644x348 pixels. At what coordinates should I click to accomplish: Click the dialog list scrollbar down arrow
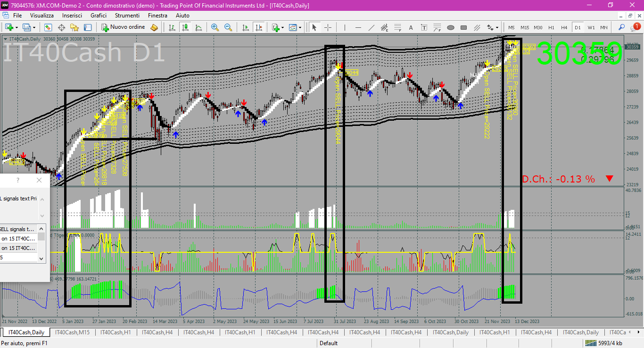41,258
